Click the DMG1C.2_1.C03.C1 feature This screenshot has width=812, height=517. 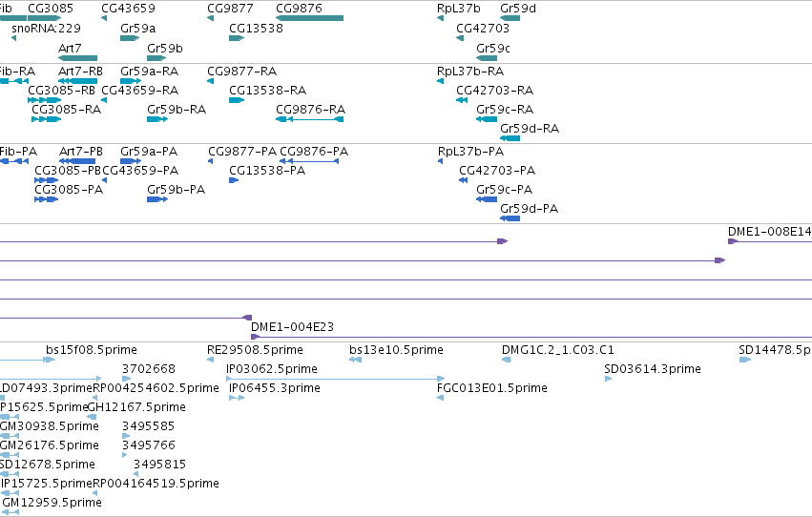tap(507, 360)
